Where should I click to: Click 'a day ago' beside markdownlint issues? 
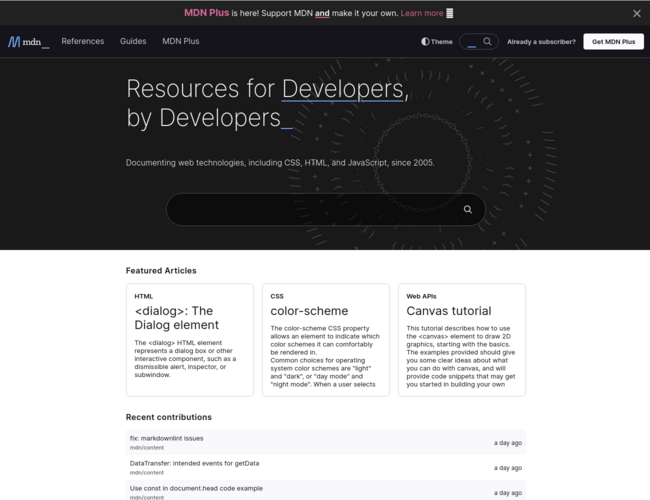click(508, 443)
